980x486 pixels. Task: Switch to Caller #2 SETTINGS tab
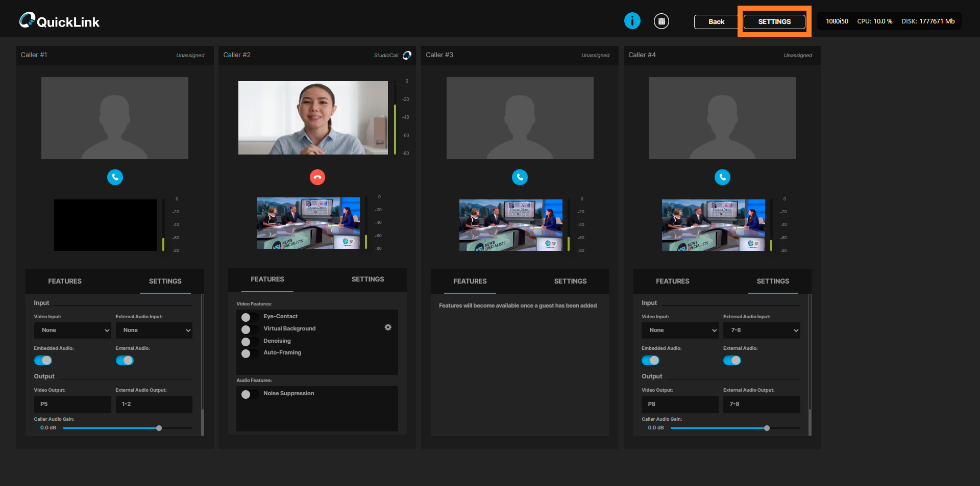click(x=367, y=279)
